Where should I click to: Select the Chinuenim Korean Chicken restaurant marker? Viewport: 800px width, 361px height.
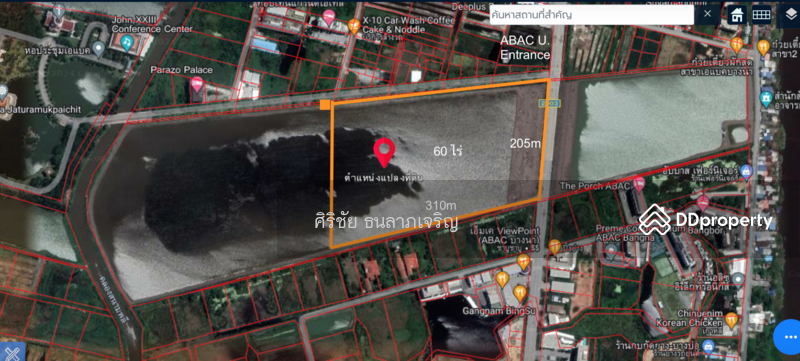(x=731, y=321)
